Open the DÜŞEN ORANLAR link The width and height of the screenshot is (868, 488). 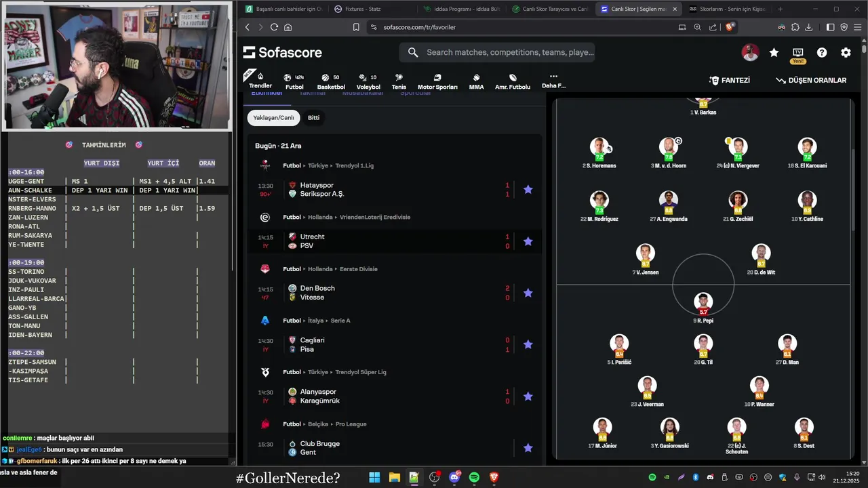tap(811, 80)
